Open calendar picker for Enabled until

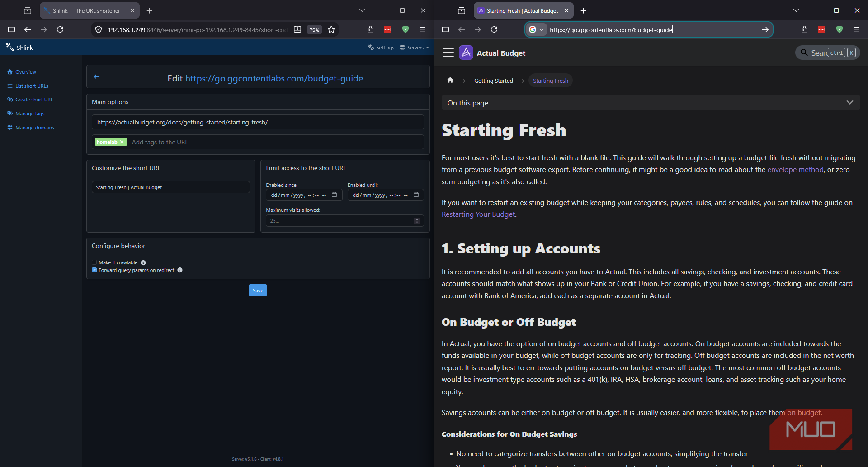(416, 195)
